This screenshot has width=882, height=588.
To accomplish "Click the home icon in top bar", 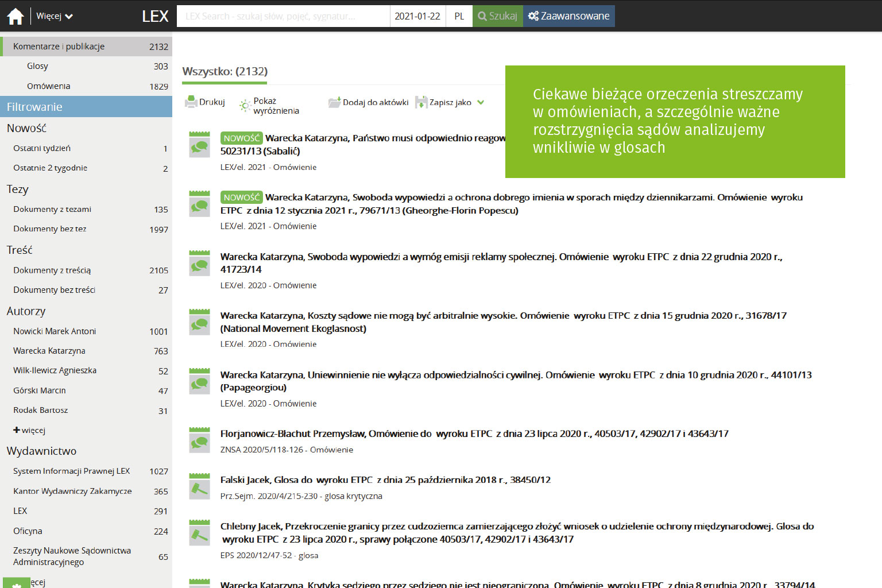I will pyautogui.click(x=16, y=16).
